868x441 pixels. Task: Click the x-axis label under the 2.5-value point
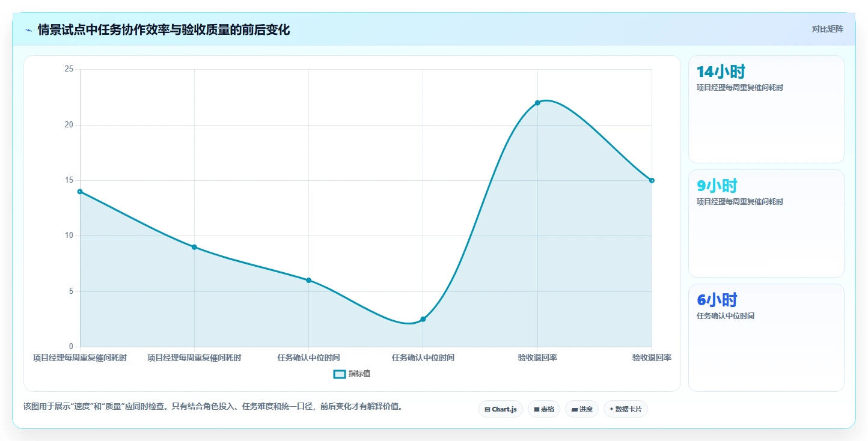click(423, 358)
